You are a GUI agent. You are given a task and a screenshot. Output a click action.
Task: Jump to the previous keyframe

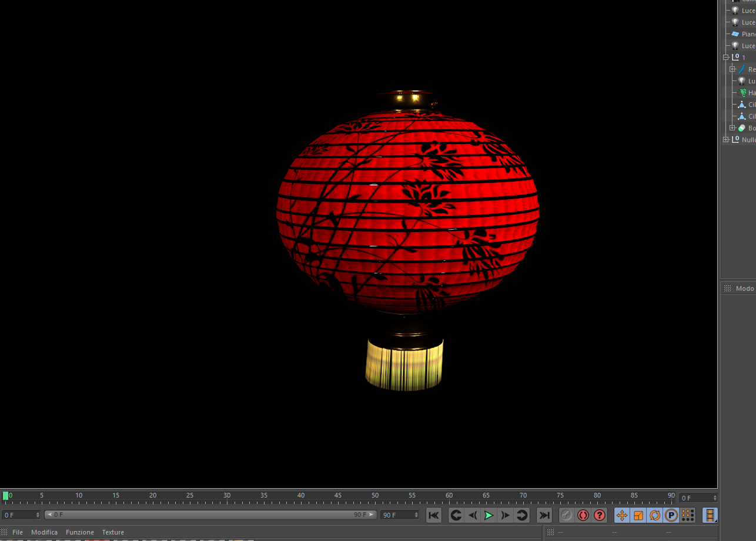456,515
